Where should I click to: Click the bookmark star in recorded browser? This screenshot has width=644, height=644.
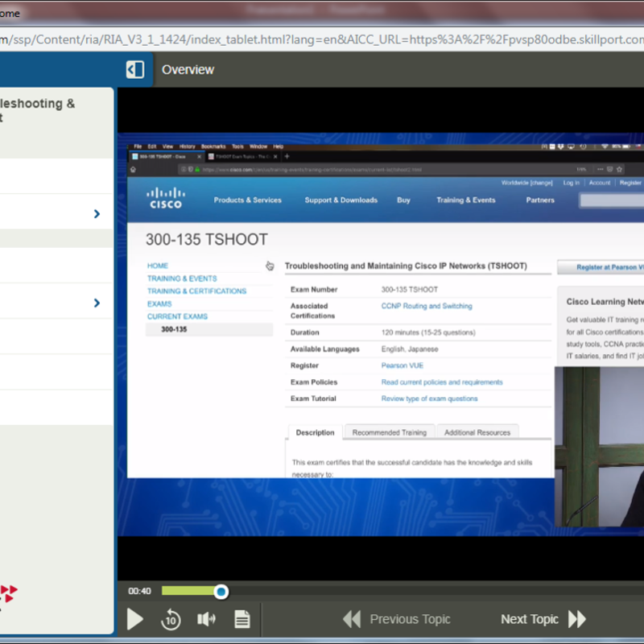tap(619, 169)
